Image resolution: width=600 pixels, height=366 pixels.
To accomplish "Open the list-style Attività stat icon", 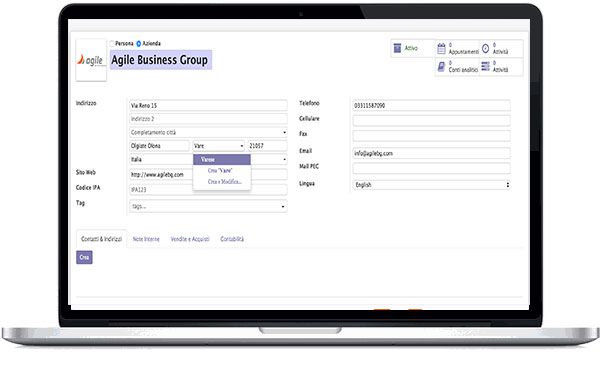I will (485, 67).
